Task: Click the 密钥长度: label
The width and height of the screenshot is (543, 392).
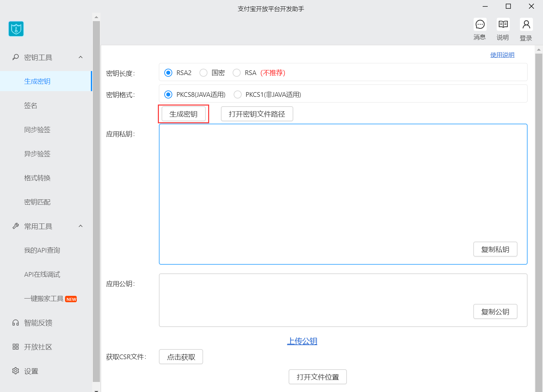Action: pyautogui.click(x=120, y=73)
